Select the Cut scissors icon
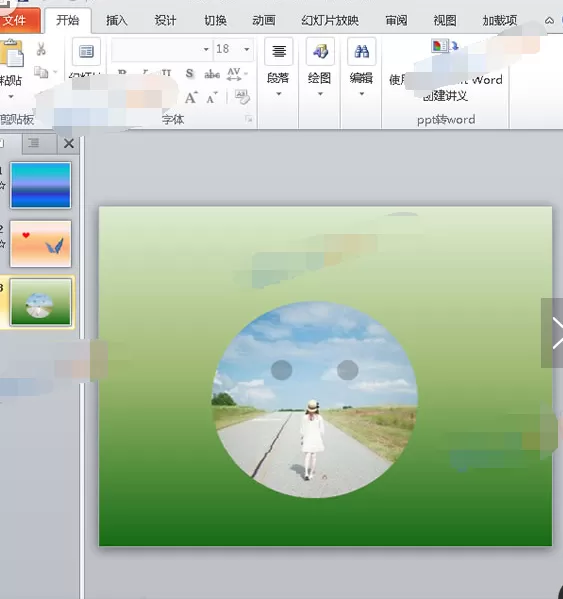Screen dimensions: 563x599 click(x=41, y=49)
